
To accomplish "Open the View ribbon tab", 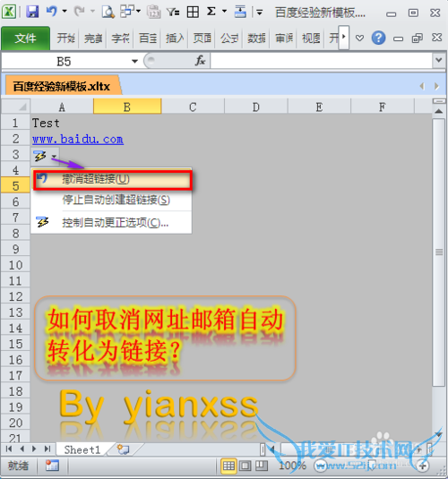I will tap(311, 38).
